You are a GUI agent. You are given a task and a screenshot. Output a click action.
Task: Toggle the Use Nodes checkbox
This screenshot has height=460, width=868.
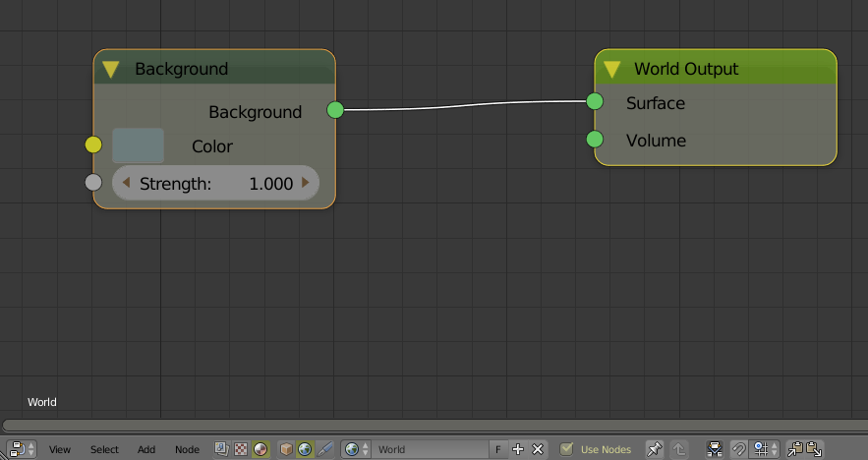[x=566, y=449]
